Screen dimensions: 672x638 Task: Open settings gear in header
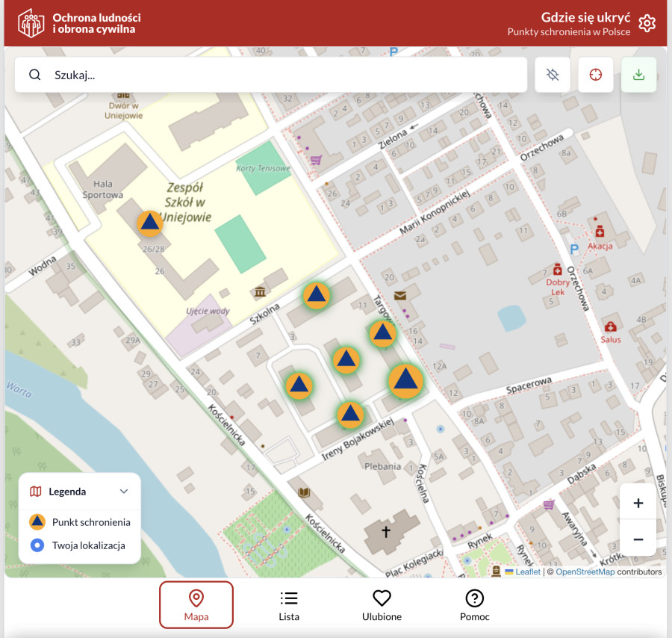(647, 23)
